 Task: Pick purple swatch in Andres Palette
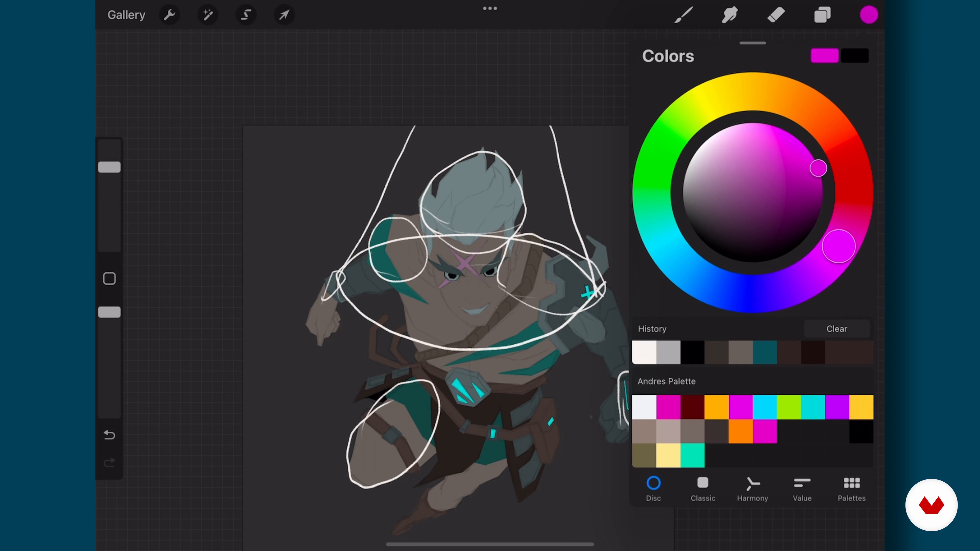point(837,407)
